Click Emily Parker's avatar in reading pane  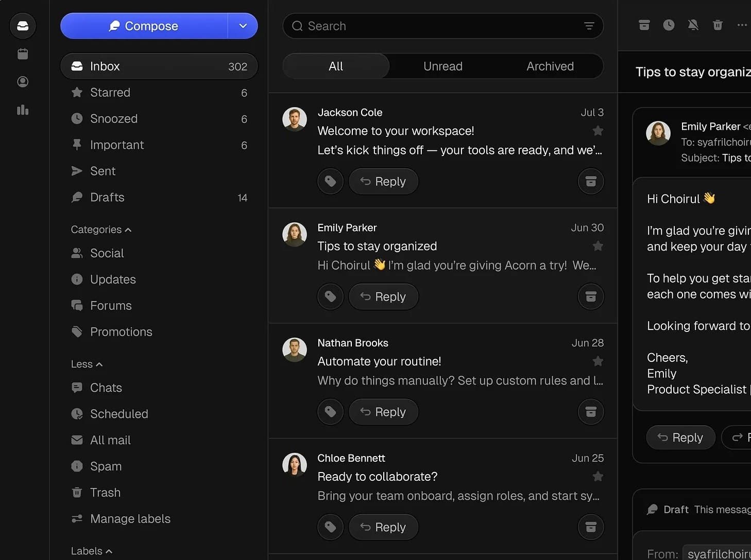(658, 133)
